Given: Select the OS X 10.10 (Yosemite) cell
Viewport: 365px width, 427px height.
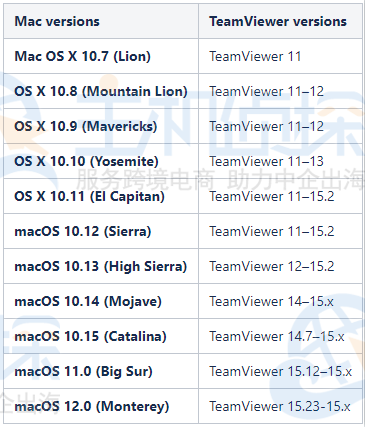Looking at the screenshot, I should 101,161.
